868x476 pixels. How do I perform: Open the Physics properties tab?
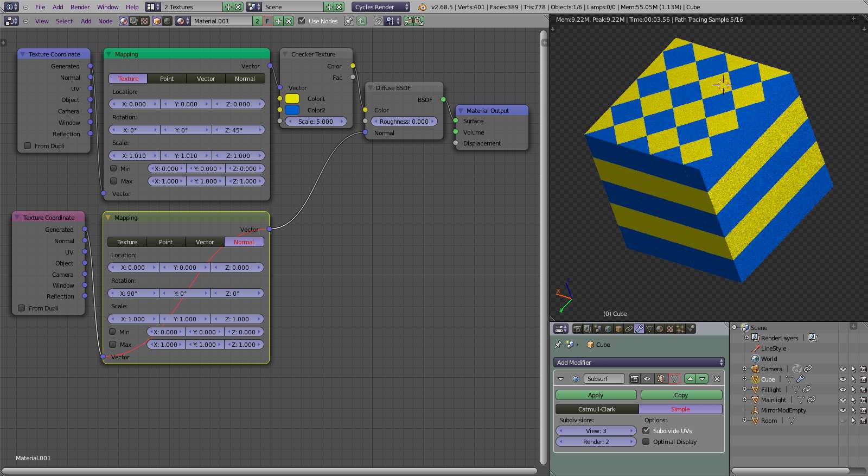[691, 328]
